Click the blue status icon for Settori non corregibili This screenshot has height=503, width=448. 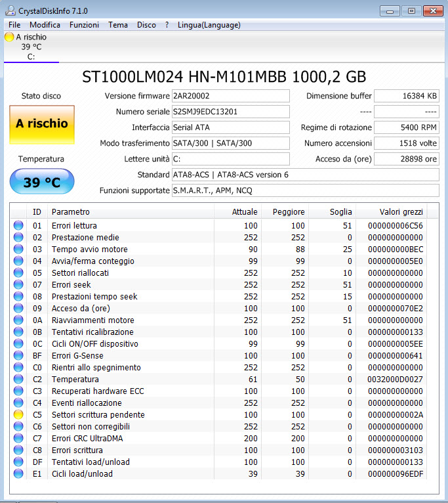click(18, 426)
